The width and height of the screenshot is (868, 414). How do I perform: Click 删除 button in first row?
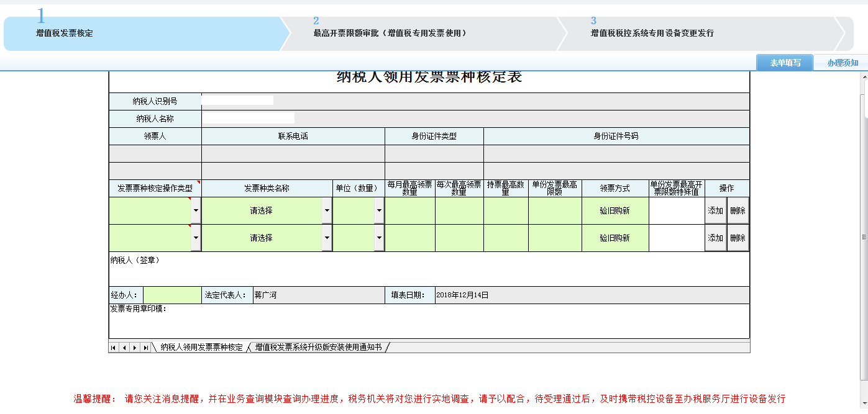pos(738,211)
